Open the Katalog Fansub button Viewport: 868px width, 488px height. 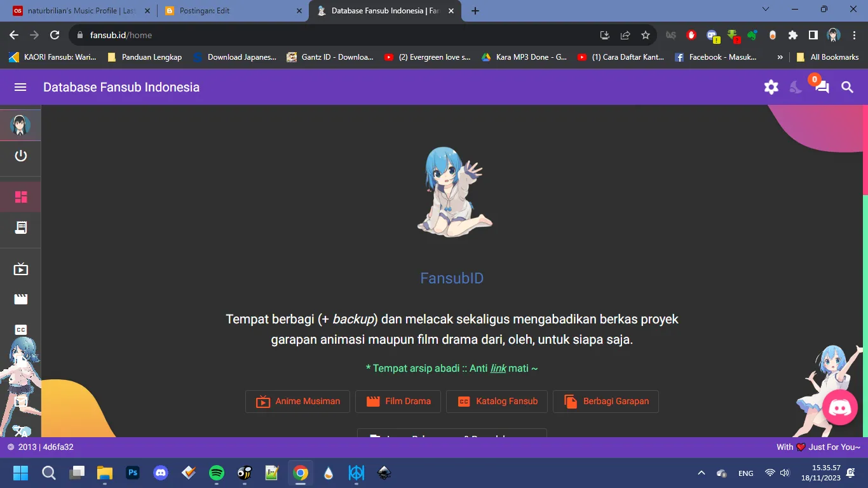[497, 402]
